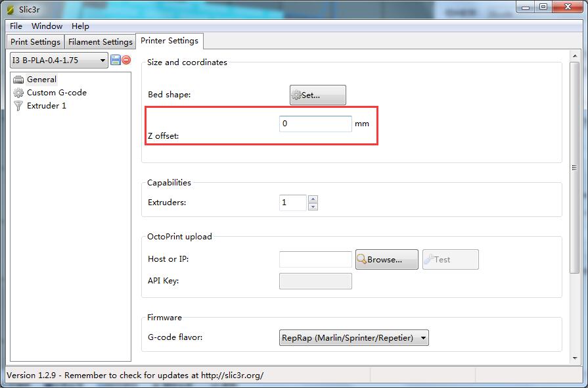This screenshot has width=588, height=388.
Task: Click the OctoPrint Browse... button
Action: coord(386,259)
